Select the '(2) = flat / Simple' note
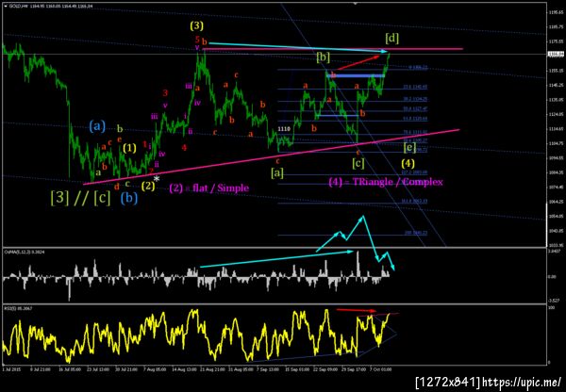Screen dimensions: 566x392 pyautogui.click(x=209, y=188)
